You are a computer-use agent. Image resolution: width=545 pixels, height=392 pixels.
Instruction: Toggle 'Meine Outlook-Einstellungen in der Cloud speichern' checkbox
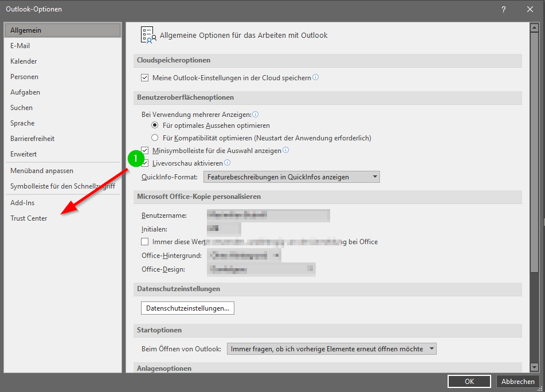coord(145,77)
